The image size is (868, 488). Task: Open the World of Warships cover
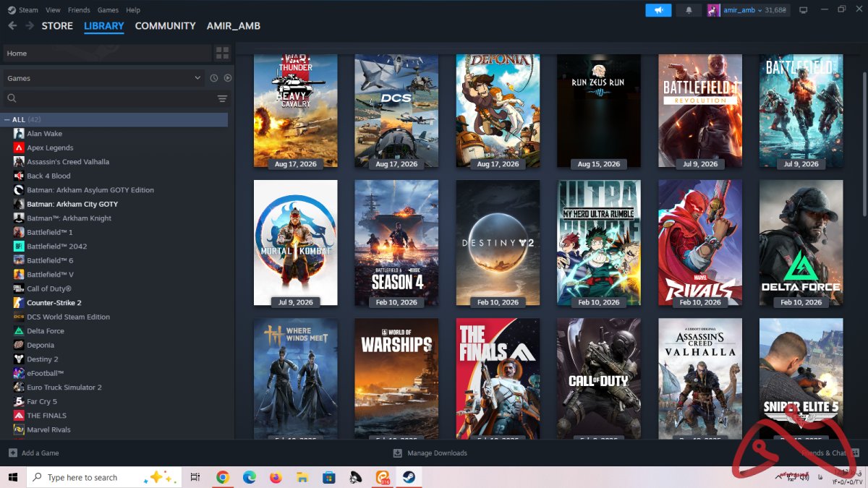(396, 378)
